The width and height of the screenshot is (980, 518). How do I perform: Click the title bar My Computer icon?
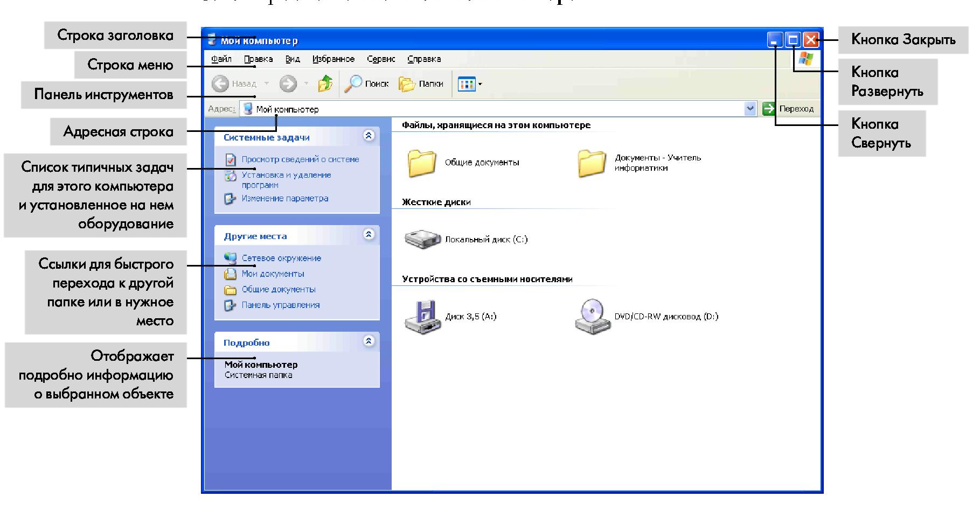pyautogui.click(x=212, y=40)
